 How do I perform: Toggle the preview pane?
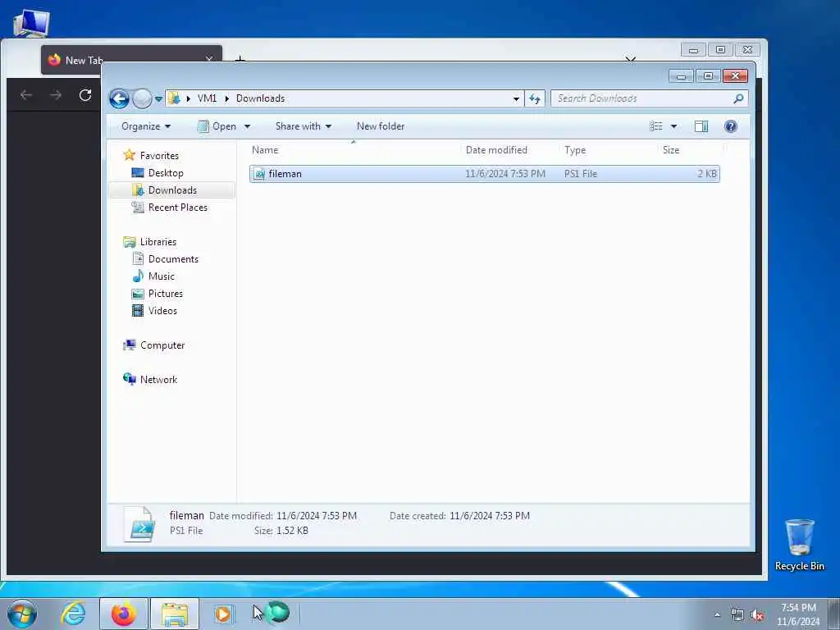(x=701, y=126)
